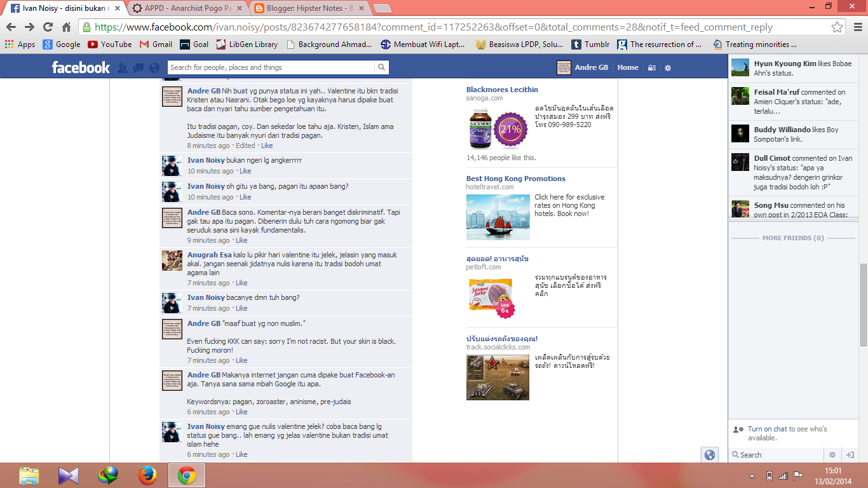Click the tank game ad image
Viewport: 868px width, 488px height.
(x=498, y=377)
